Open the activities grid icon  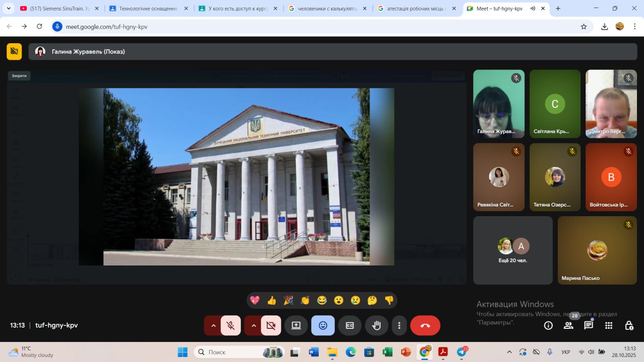608,325
